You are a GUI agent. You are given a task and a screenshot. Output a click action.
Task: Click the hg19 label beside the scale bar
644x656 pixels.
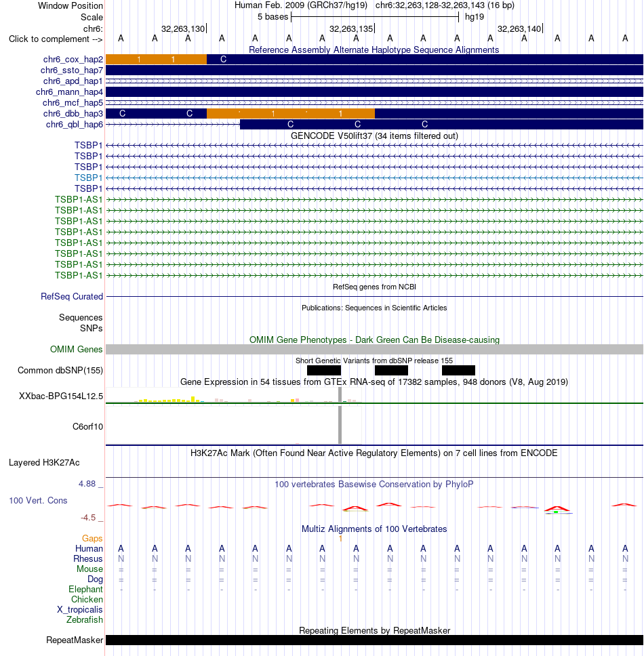click(x=475, y=17)
